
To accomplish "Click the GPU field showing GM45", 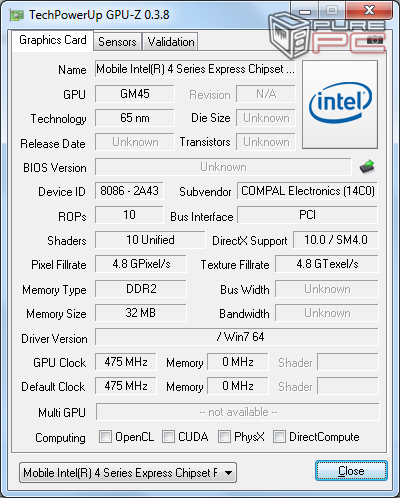I will 135,94.
